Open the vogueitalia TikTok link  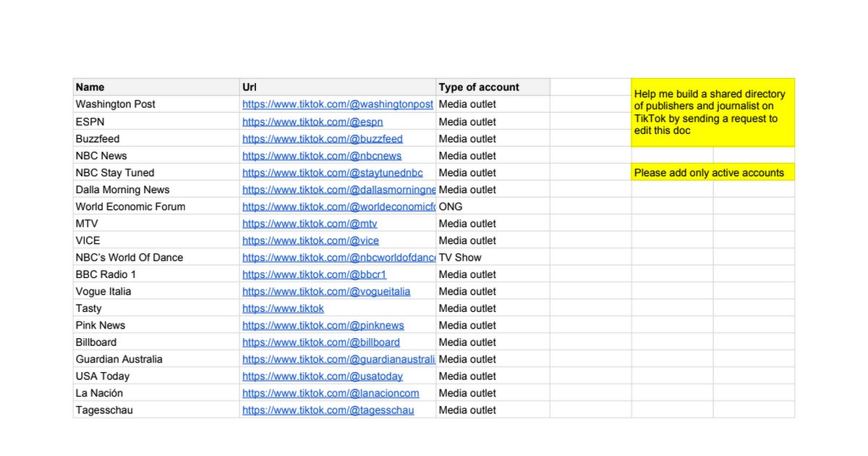tap(326, 291)
